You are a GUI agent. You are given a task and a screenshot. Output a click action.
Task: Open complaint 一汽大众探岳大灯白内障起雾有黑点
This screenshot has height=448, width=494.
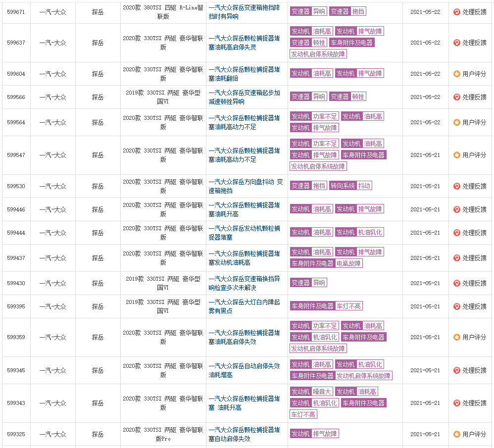pyautogui.click(x=244, y=306)
